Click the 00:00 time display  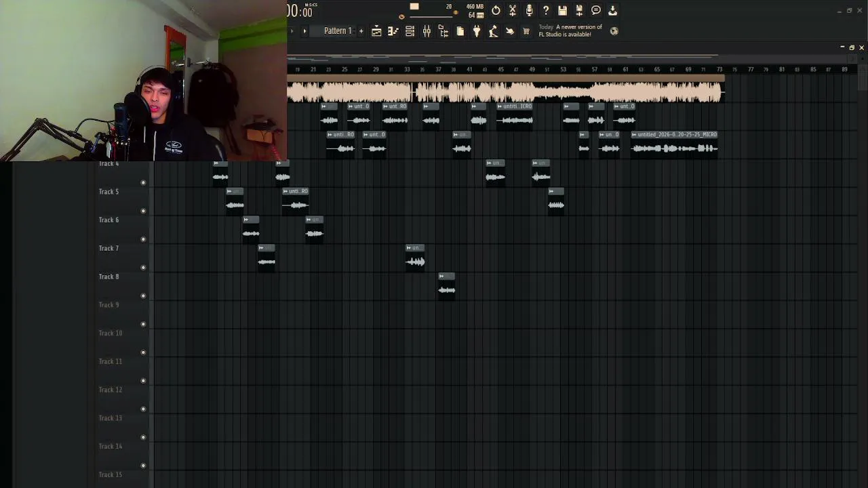click(299, 12)
